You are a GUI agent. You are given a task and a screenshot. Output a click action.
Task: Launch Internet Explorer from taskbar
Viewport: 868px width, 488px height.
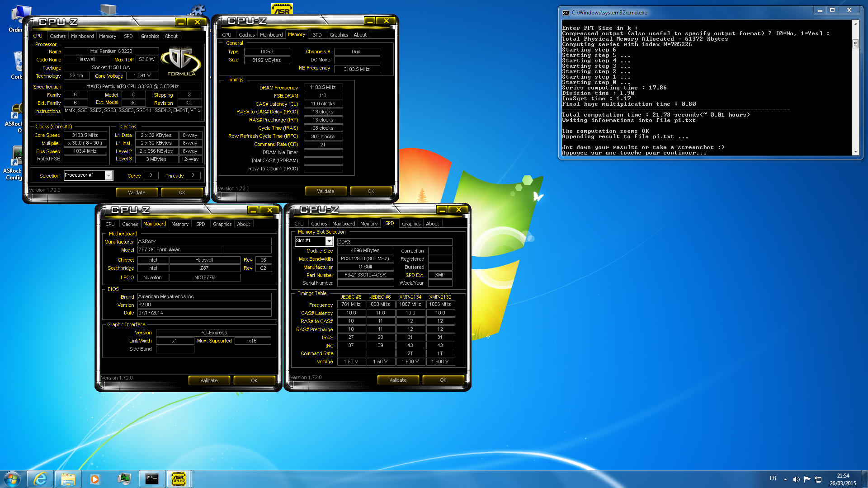pos(40,479)
